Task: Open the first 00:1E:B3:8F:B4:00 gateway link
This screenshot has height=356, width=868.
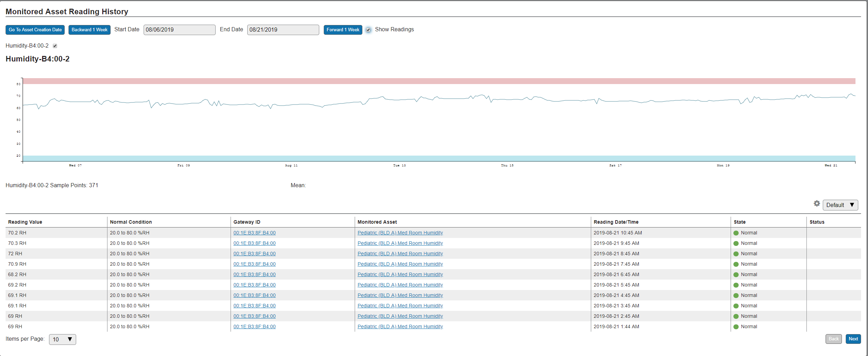Action: [x=255, y=233]
